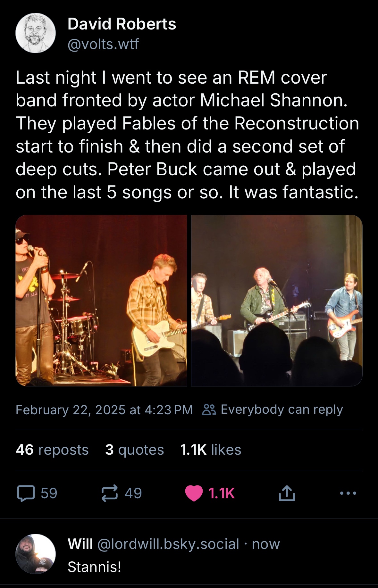Open the three-dot more options menu
This screenshot has width=378, height=588.
click(x=348, y=493)
